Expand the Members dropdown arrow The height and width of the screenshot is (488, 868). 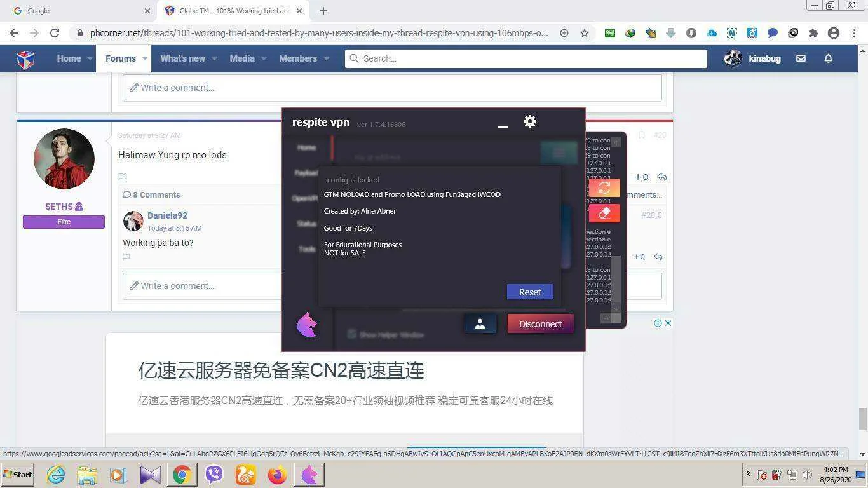(x=326, y=58)
